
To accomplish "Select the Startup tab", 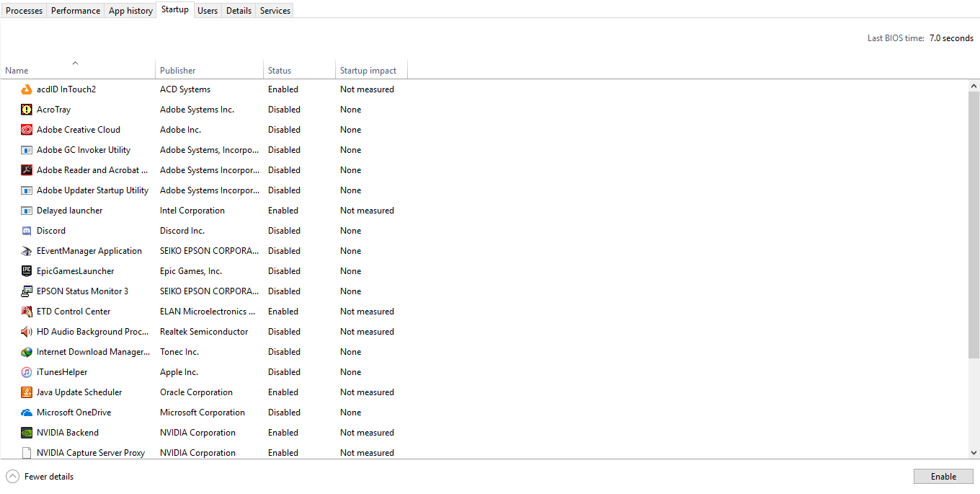I will click(x=175, y=9).
